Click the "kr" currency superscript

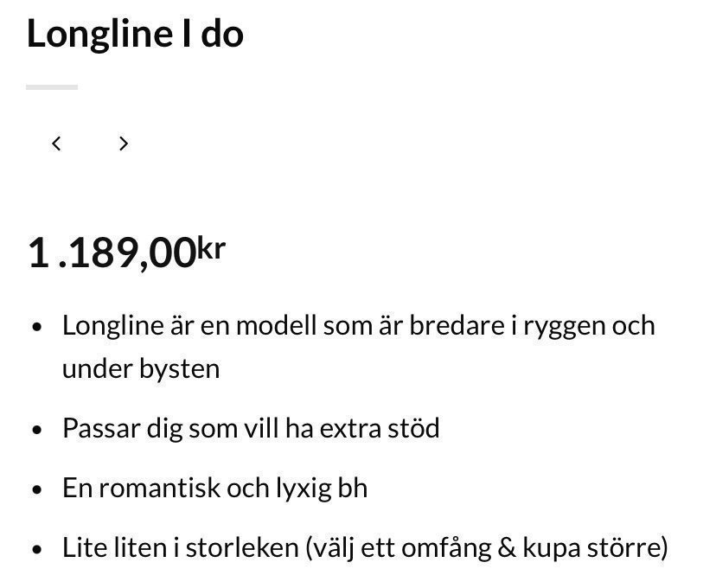(212, 246)
